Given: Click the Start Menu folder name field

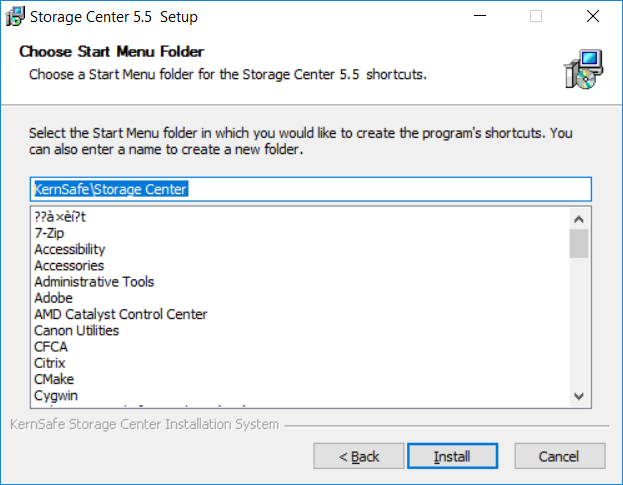Looking at the screenshot, I should (311, 189).
